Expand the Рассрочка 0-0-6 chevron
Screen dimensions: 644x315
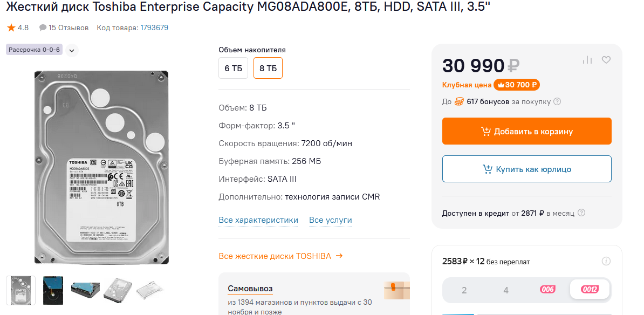(72, 50)
